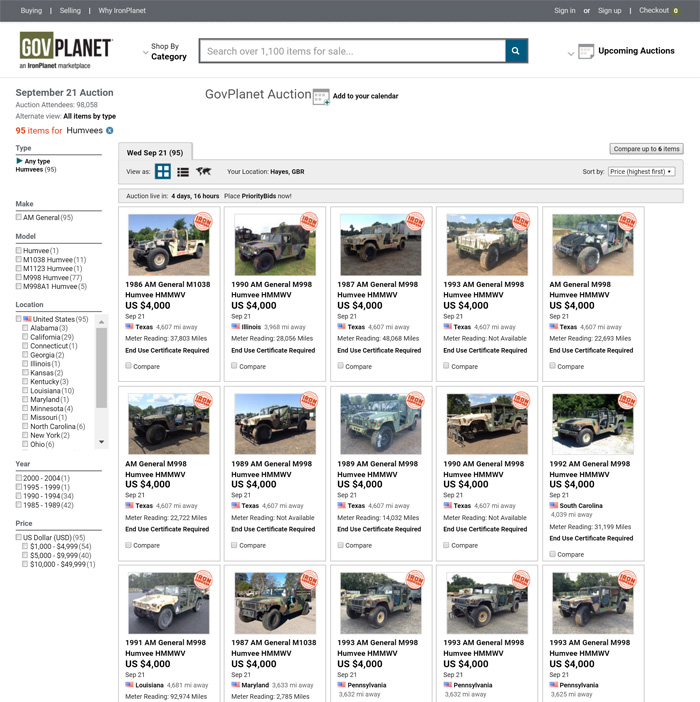Check the 1985 - 1989 year filter

click(19, 505)
